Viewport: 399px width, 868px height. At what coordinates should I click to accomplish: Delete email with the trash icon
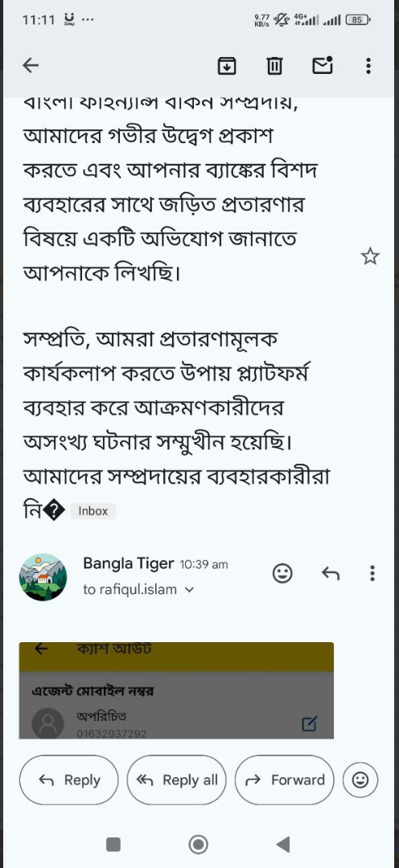pyautogui.click(x=274, y=66)
